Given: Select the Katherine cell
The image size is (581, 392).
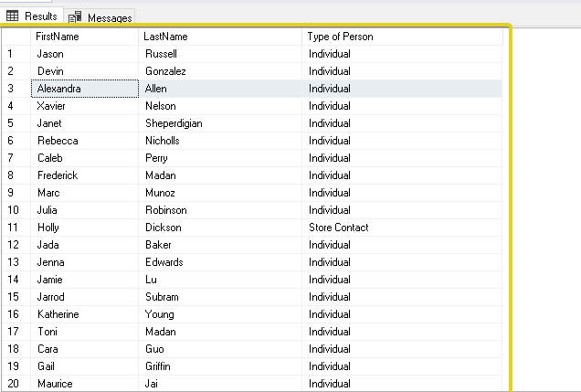Looking at the screenshot, I should [84, 314].
